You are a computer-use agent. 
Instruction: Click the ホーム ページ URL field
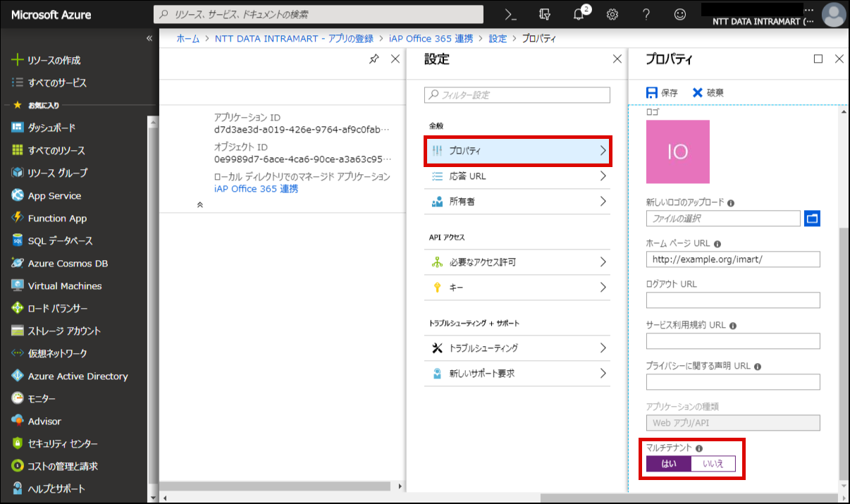pos(733,259)
